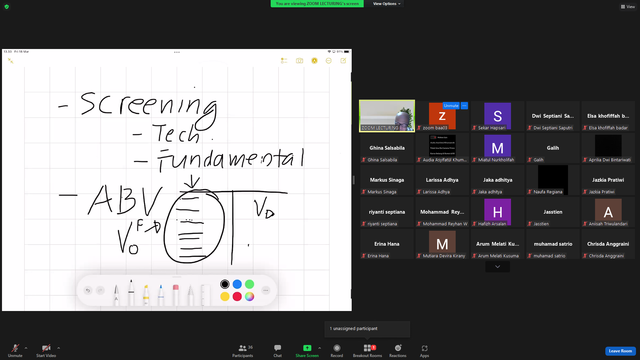
Task: Open the more options button on zoom baa03 tile
Action: (464, 106)
